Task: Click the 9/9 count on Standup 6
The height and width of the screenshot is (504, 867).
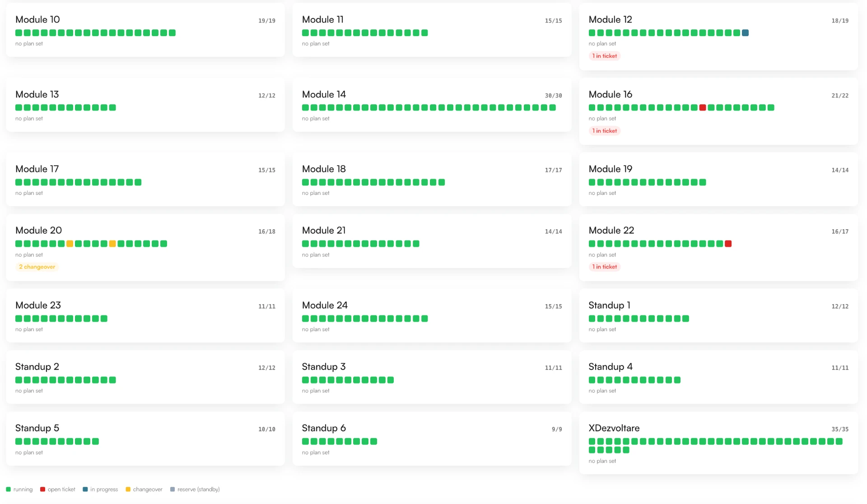Action: pos(557,429)
